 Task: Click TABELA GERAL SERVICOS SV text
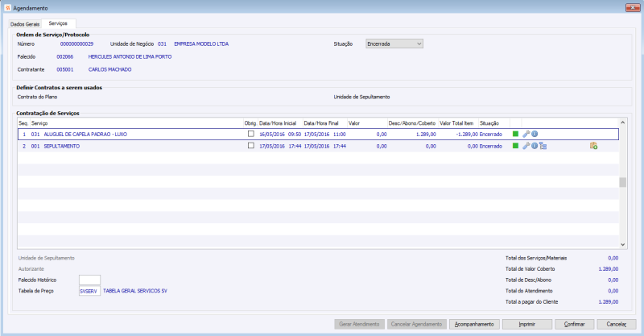click(135, 291)
